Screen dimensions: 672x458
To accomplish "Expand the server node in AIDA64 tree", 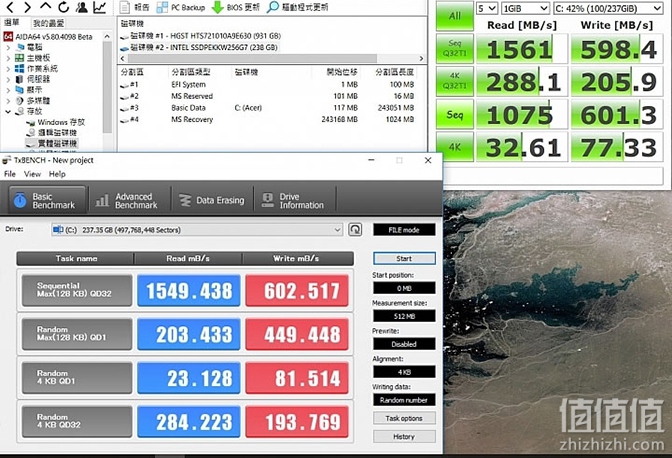I will 8,79.
